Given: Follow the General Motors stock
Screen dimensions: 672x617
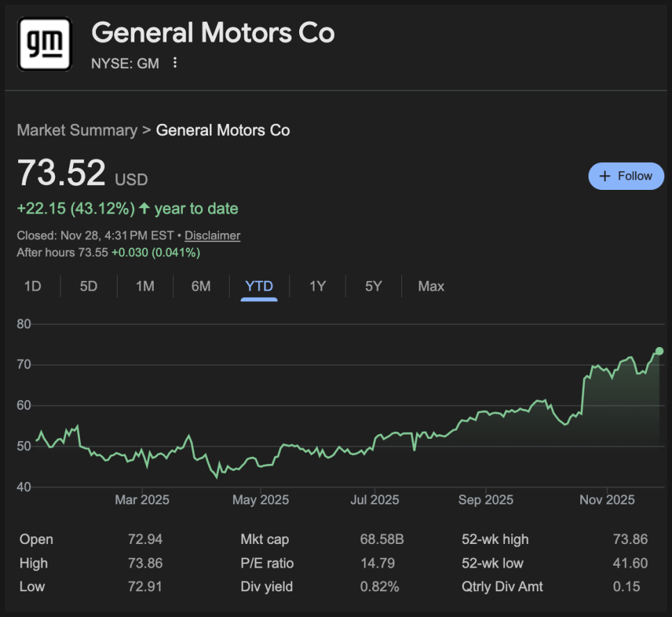Looking at the screenshot, I should (x=626, y=176).
